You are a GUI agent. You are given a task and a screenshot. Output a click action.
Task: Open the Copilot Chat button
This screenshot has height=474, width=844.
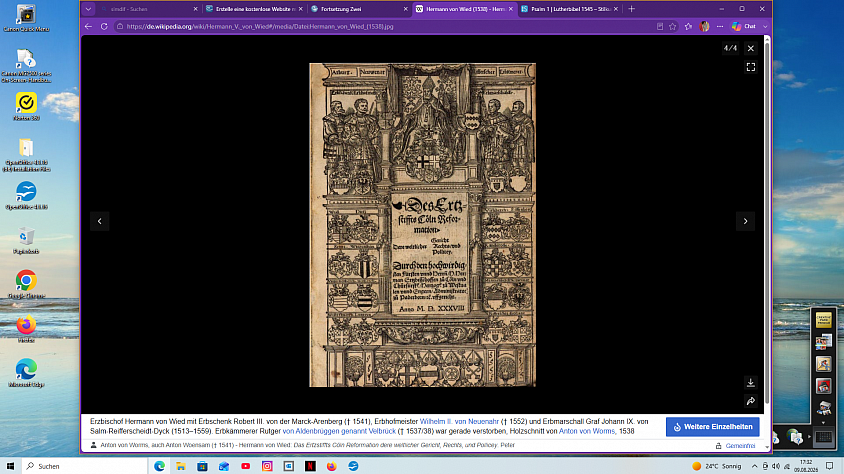744,26
